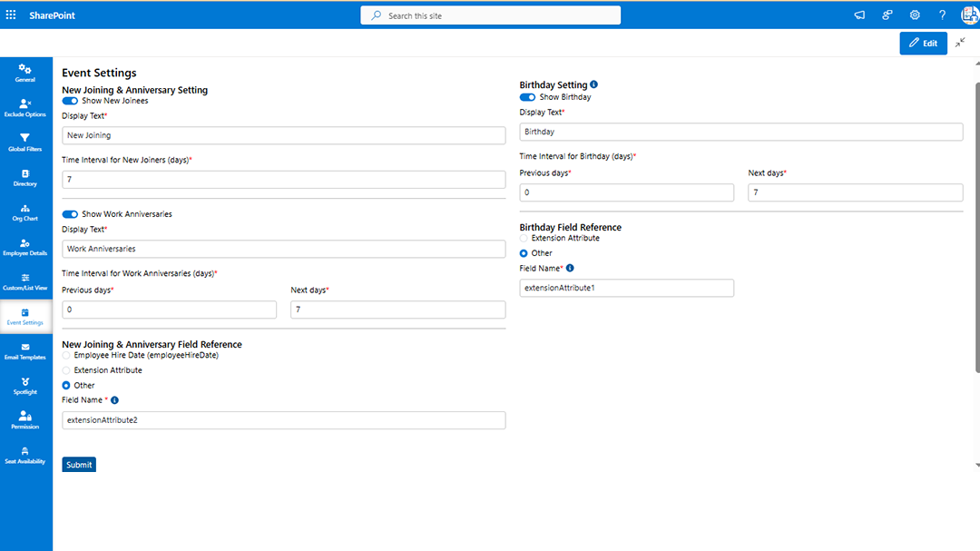This screenshot has height=551, width=980.
Task: Turn off Show Work Anniversaries
Action: [70, 213]
